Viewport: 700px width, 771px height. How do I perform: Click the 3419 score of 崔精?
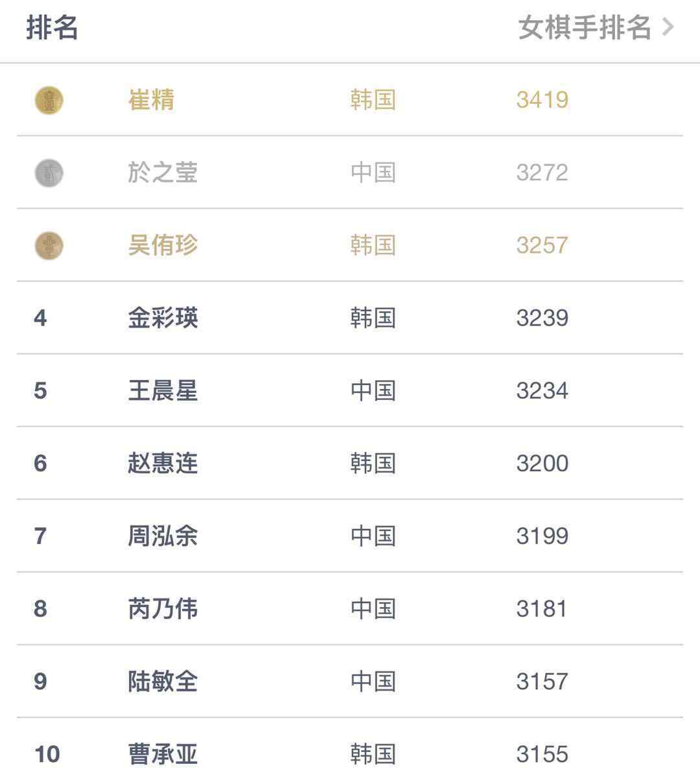[x=542, y=100]
